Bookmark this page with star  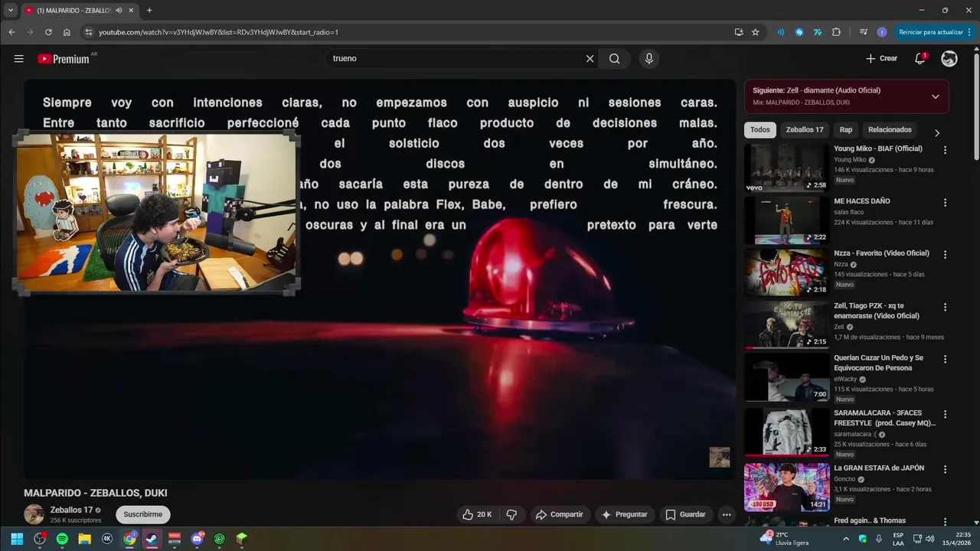[755, 32]
